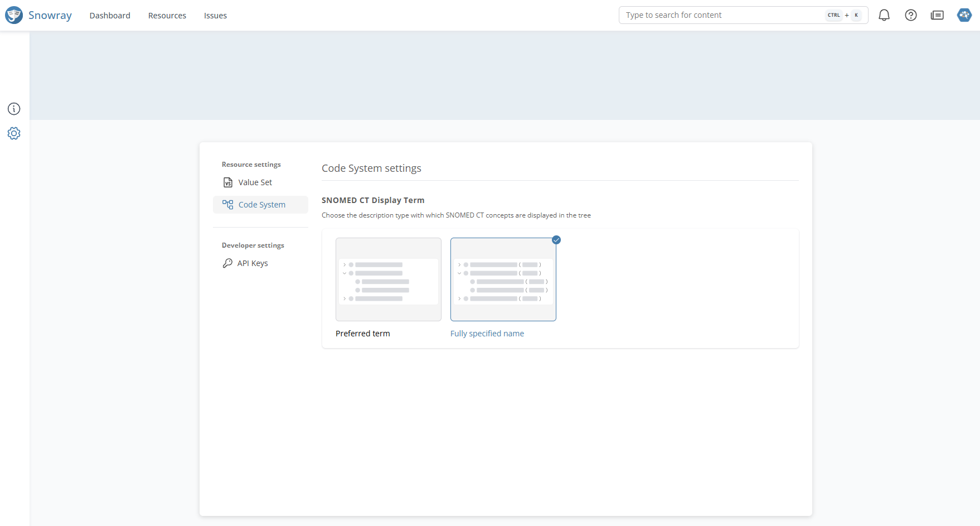
Task: Go to the Dashboard menu
Action: coord(110,16)
